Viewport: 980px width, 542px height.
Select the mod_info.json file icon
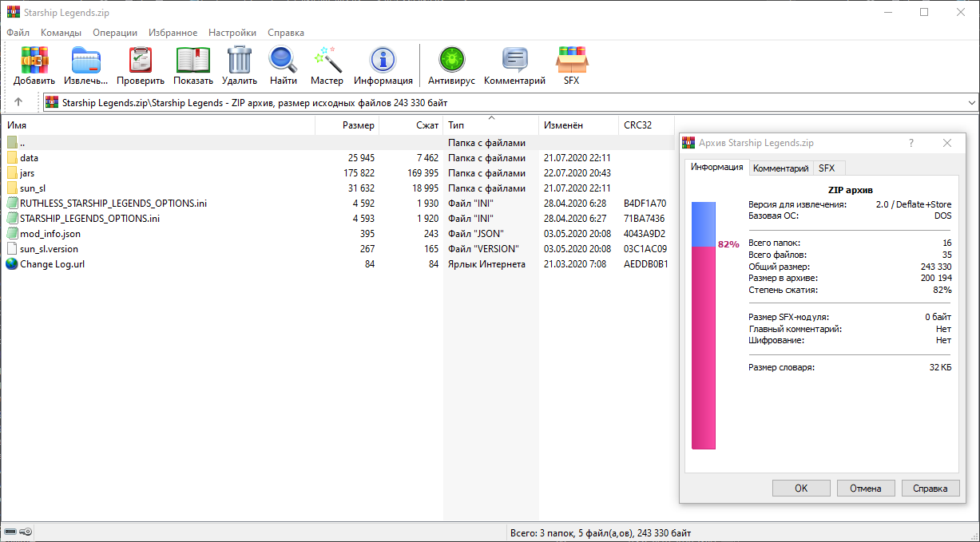(x=12, y=234)
